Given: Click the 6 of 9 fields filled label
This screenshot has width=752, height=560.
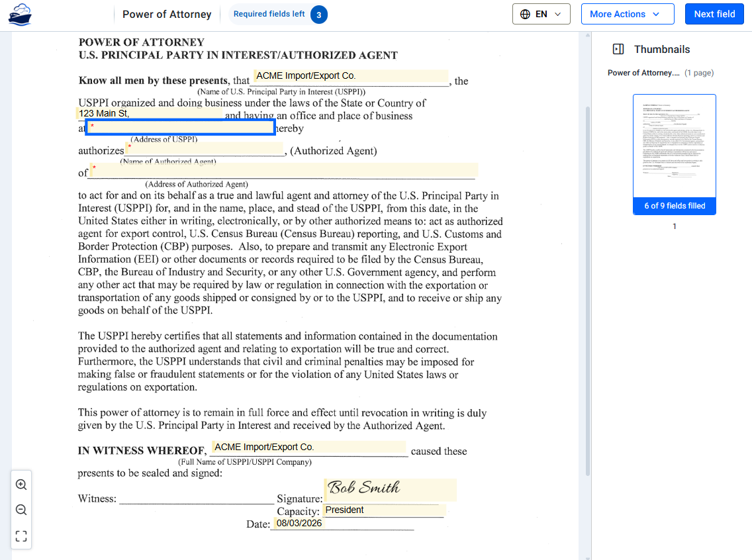Looking at the screenshot, I should tap(675, 206).
